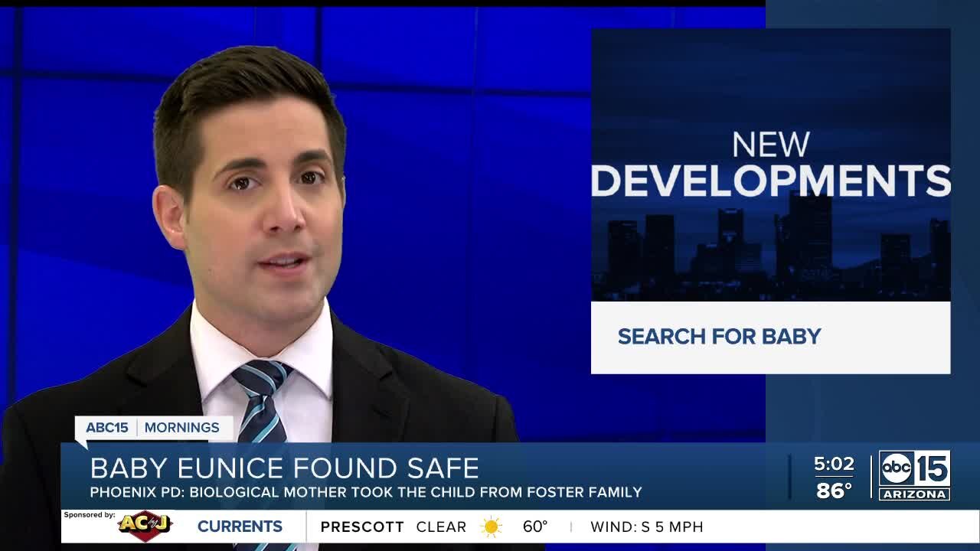Click the 'NEW DEVELOPMENTS' graphic title
Image resolution: width=980 pixels, height=551 pixels.
tap(770, 165)
